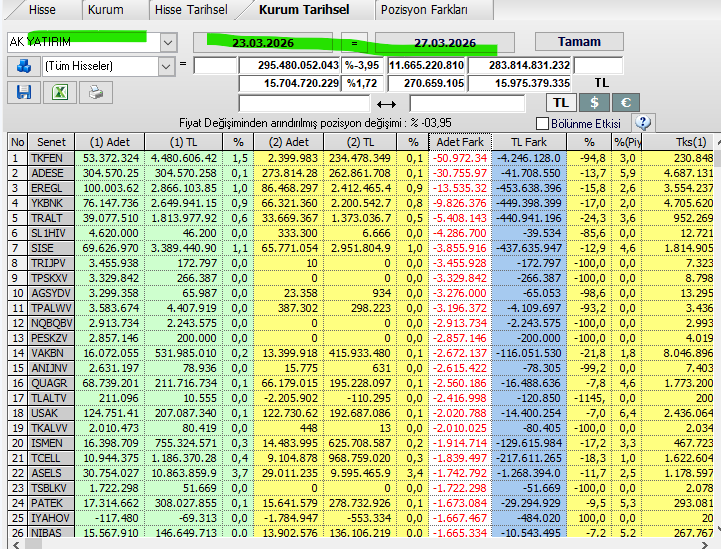721x549 pixels.
Task: Click the double-headed swap arrow icon
Action: [386, 104]
